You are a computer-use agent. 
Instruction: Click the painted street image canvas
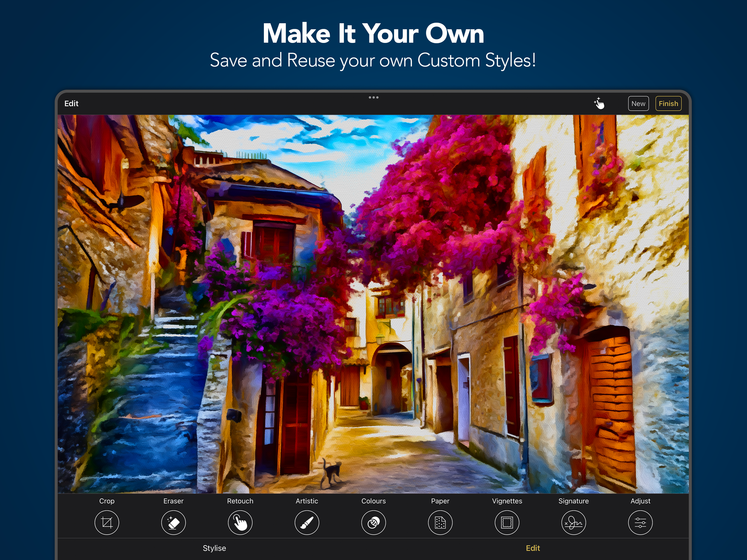tap(373, 304)
